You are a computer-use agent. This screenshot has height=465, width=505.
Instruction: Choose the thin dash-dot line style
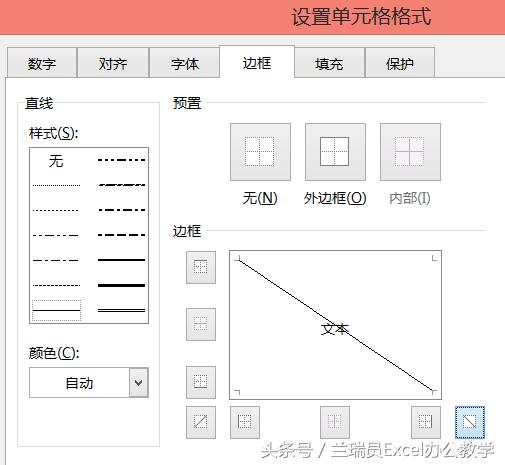point(56,260)
